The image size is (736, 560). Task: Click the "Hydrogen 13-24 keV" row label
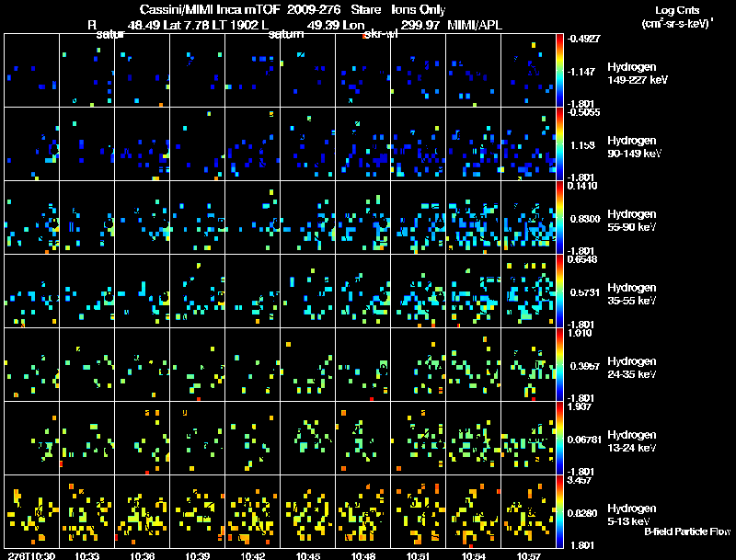(631, 440)
